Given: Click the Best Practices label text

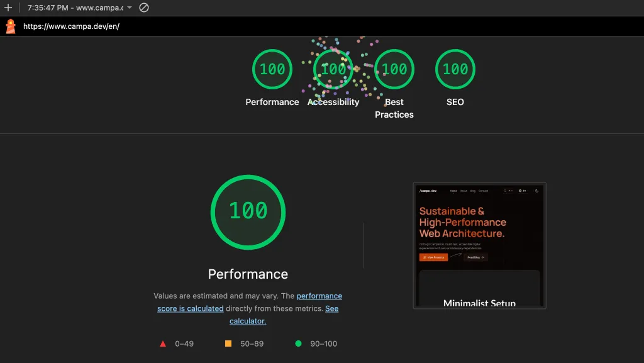Looking at the screenshot, I should (x=394, y=108).
